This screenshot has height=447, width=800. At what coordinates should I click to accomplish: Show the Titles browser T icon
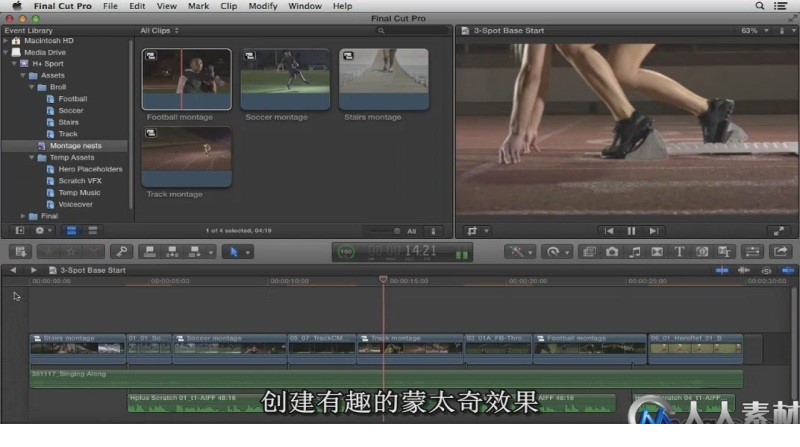[679, 252]
